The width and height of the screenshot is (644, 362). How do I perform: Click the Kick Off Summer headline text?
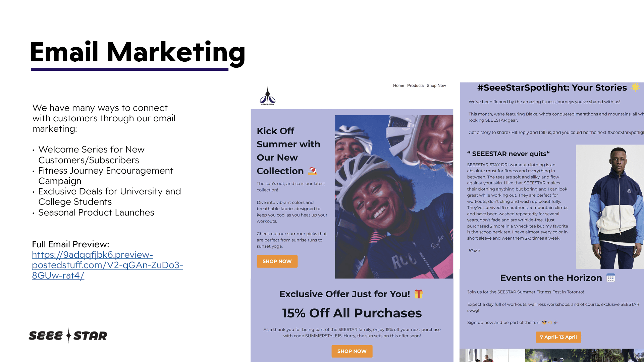(x=288, y=151)
